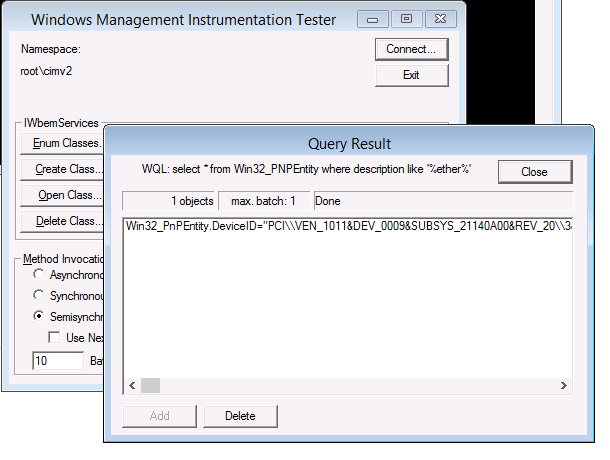Click the left scroll arrow of result list
The height and width of the screenshot is (460, 610).
(x=132, y=386)
